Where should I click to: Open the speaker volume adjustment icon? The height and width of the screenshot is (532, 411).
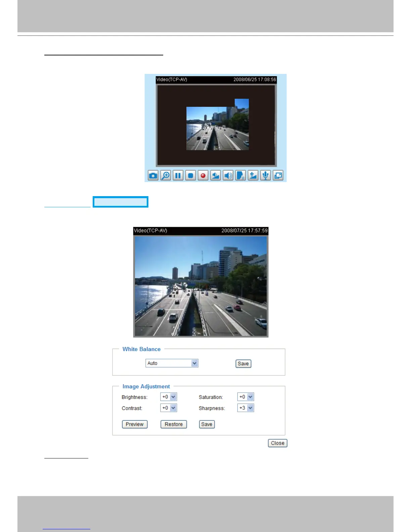point(216,175)
